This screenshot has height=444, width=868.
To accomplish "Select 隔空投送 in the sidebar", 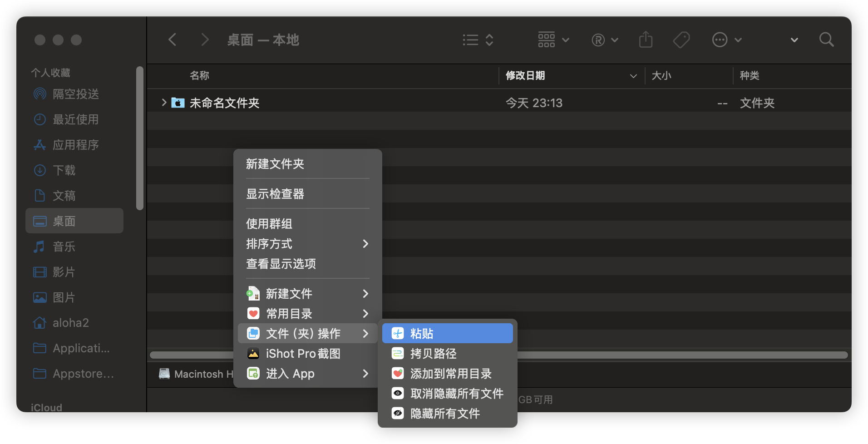I will 75,94.
